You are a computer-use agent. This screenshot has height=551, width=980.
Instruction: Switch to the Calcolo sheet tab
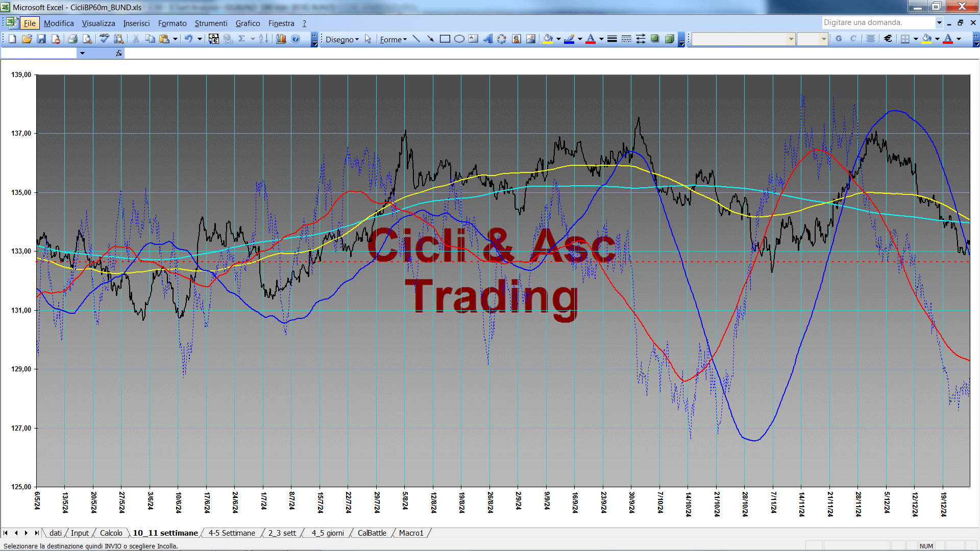point(111,533)
